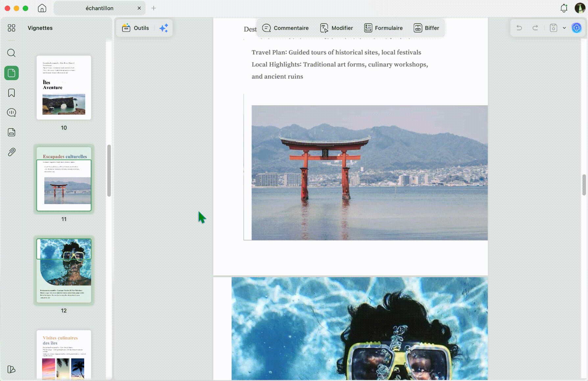Switch to Modifier mode

tap(336, 28)
